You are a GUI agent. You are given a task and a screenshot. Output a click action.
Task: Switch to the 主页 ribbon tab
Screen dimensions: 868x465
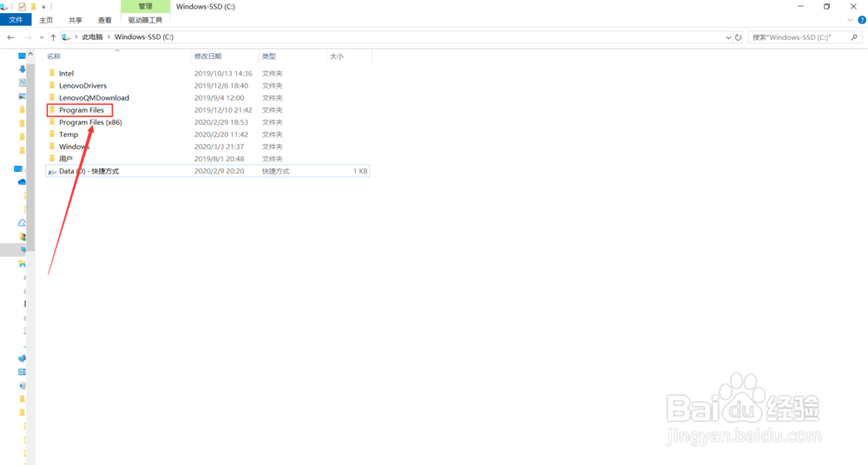[46, 20]
